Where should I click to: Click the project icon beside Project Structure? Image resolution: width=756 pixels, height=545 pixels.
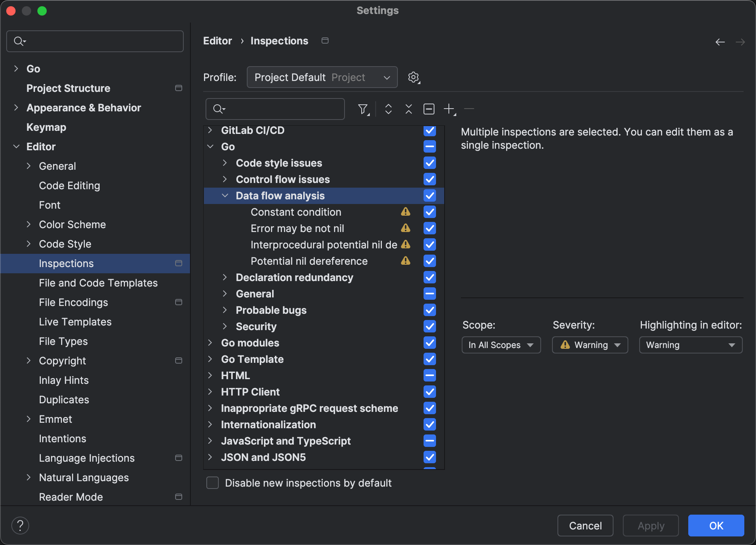[179, 88]
